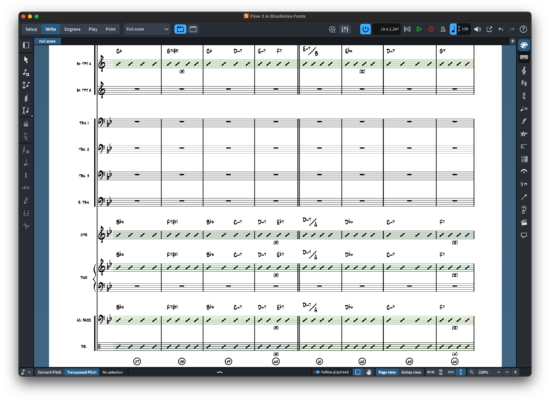Select the arrow Select tool

(26, 60)
